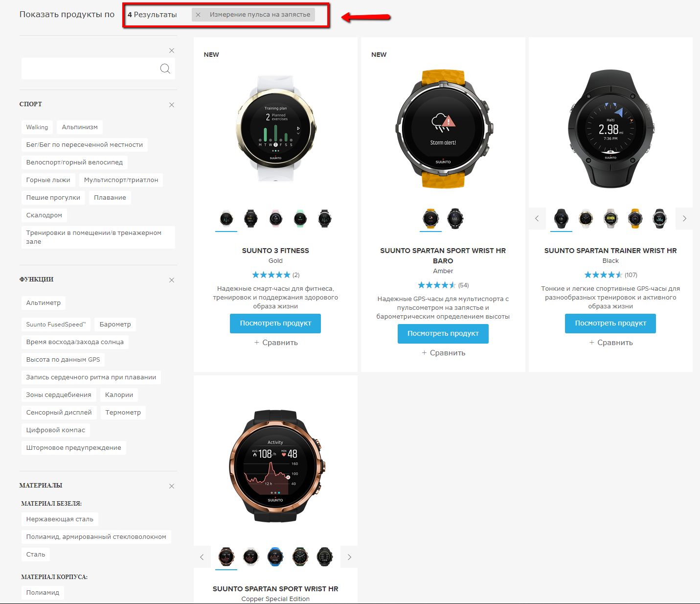Show next Spartan Trainer color variants
The image size is (700, 604).
[x=684, y=219]
